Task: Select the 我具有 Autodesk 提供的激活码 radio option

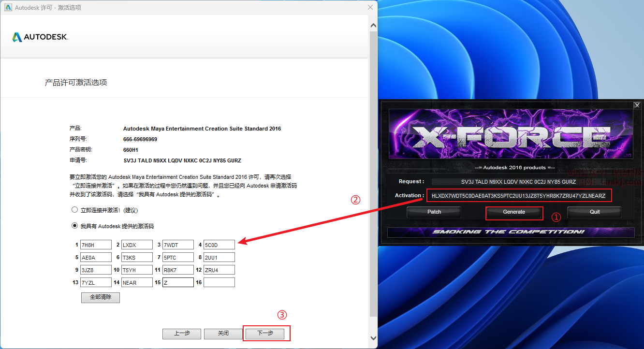Action: pos(74,225)
